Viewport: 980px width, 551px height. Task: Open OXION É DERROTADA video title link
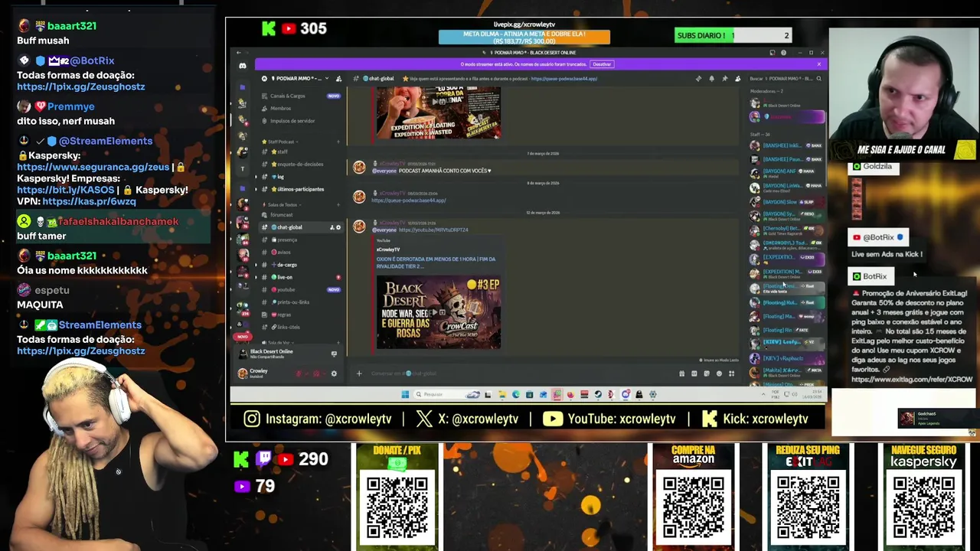[436, 262]
